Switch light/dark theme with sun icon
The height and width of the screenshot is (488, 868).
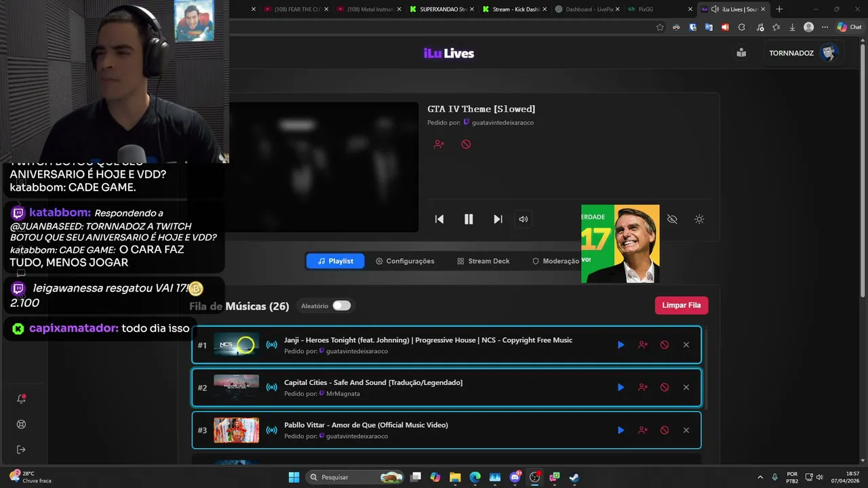(x=699, y=219)
